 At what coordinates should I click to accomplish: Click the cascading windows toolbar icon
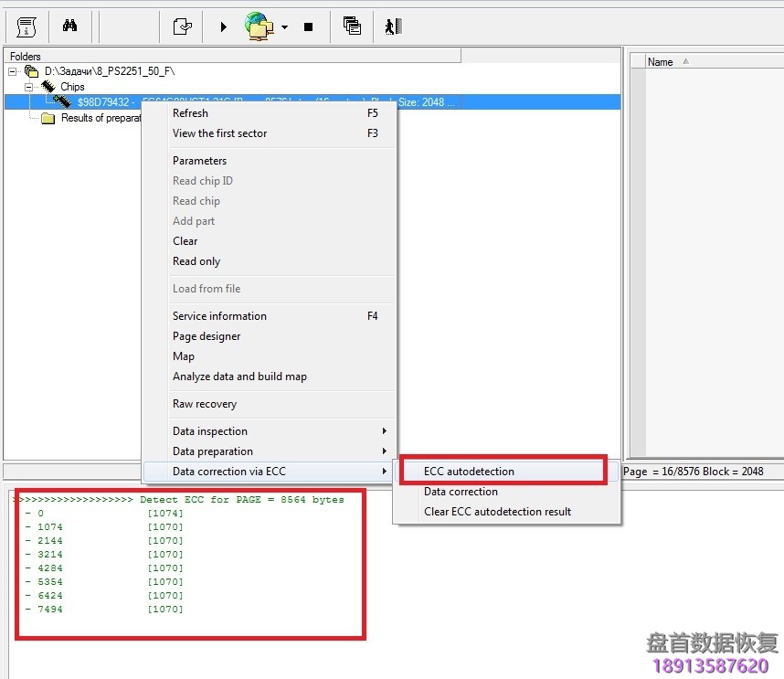pyautogui.click(x=352, y=27)
